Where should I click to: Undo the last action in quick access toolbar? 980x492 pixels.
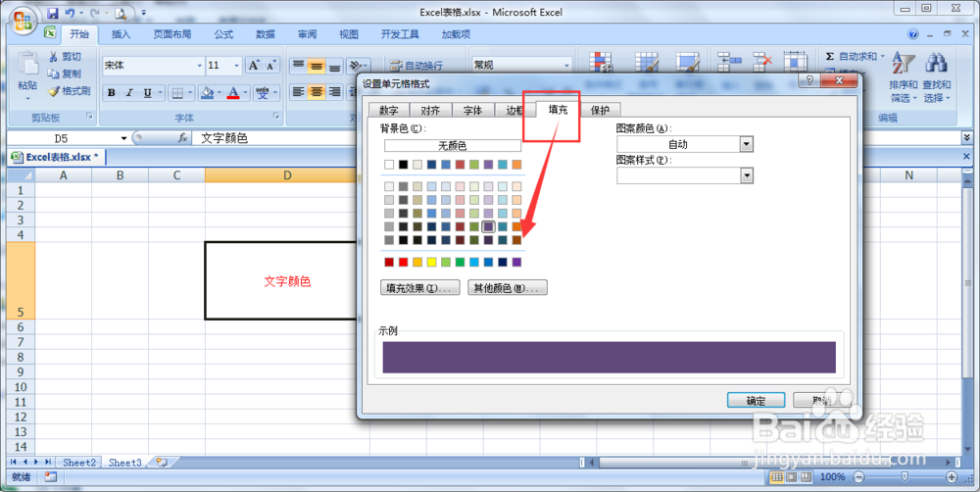pyautogui.click(x=70, y=13)
